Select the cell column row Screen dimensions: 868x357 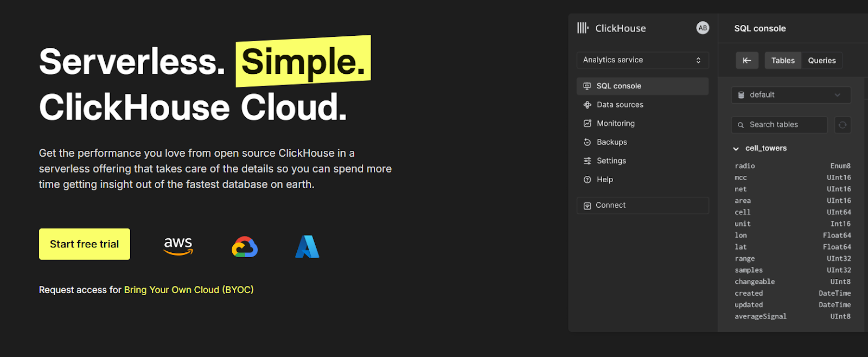(793, 213)
